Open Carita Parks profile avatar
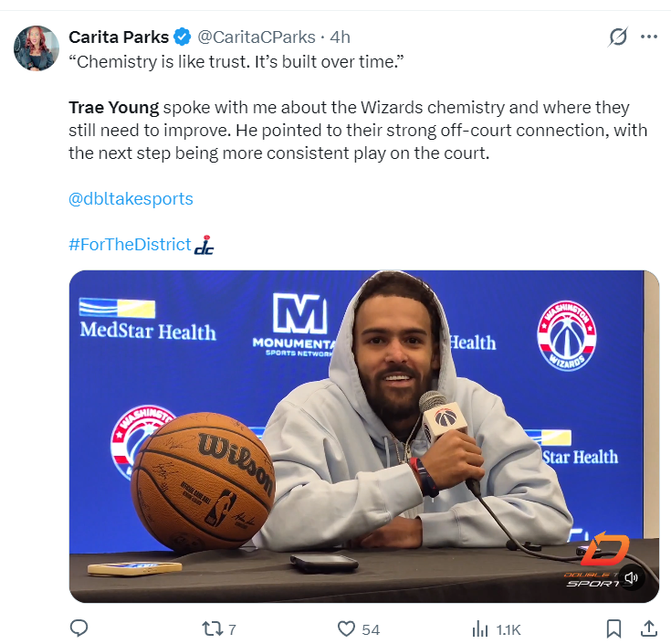Viewport: 671px width, 644px height. tap(37, 48)
